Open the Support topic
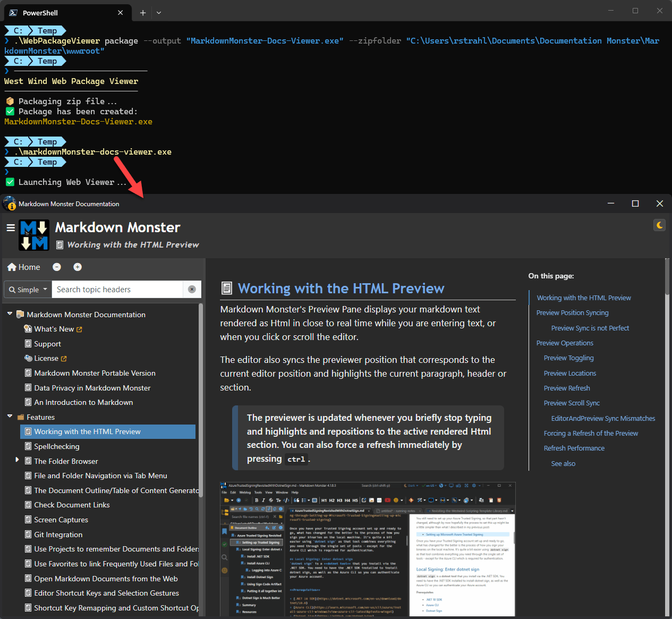The width and height of the screenshot is (672, 619). click(47, 344)
